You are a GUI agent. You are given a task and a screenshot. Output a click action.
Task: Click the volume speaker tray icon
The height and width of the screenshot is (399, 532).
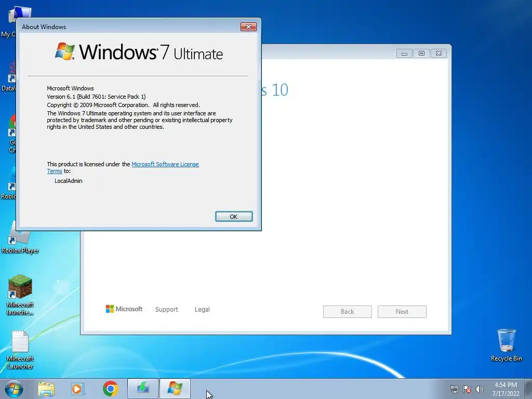480,389
